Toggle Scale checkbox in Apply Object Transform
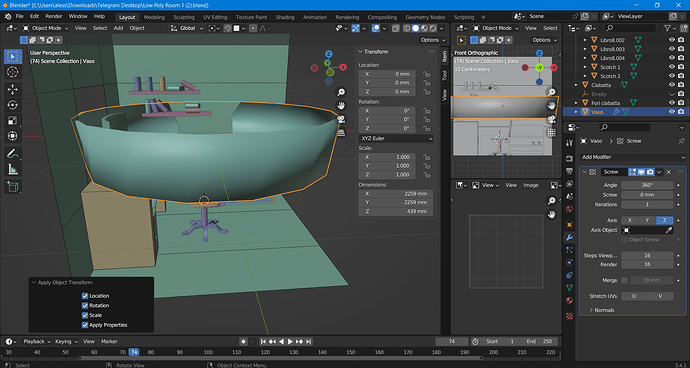The width and height of the screenshot is (690, 368). tap(85, 315)
